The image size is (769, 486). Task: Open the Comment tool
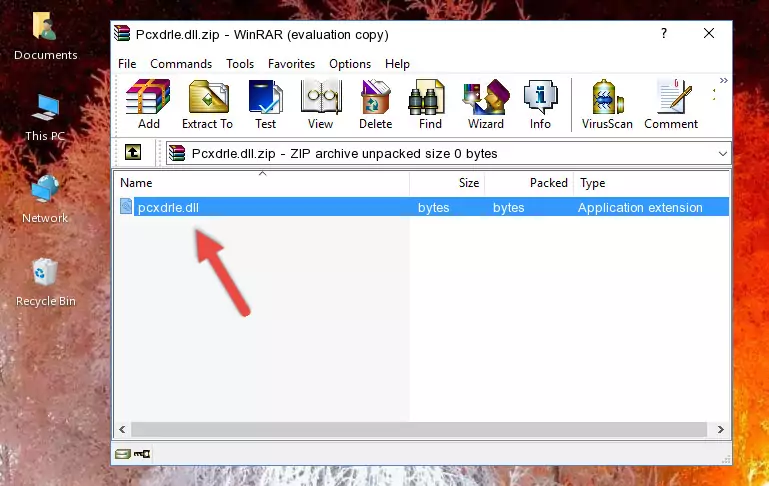671,104
